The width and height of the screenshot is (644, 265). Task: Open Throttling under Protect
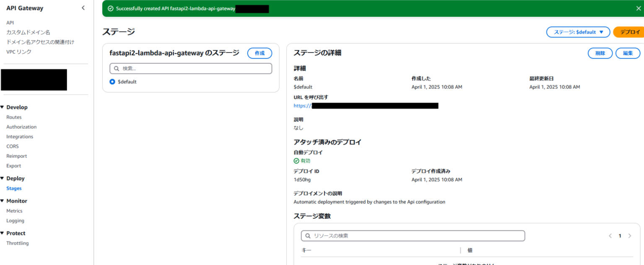pos(17,243)
